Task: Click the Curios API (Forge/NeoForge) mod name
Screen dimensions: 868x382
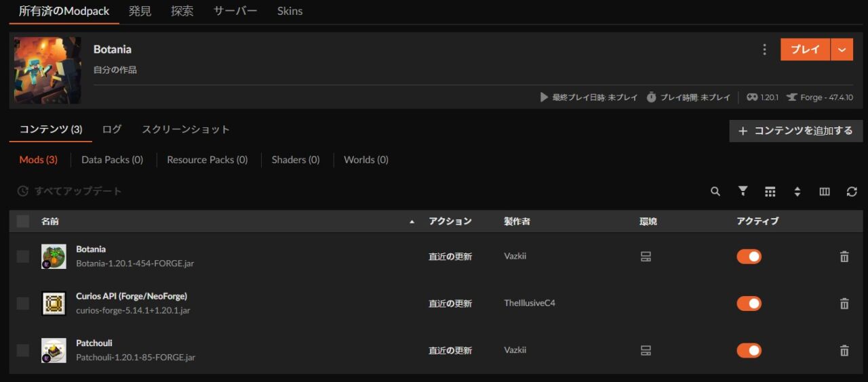Action: [132, 296]
